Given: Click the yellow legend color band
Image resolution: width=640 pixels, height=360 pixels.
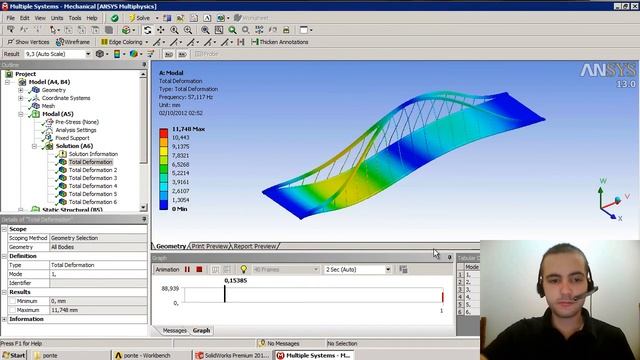Looking at the screenshot, I should coord(163,151).
